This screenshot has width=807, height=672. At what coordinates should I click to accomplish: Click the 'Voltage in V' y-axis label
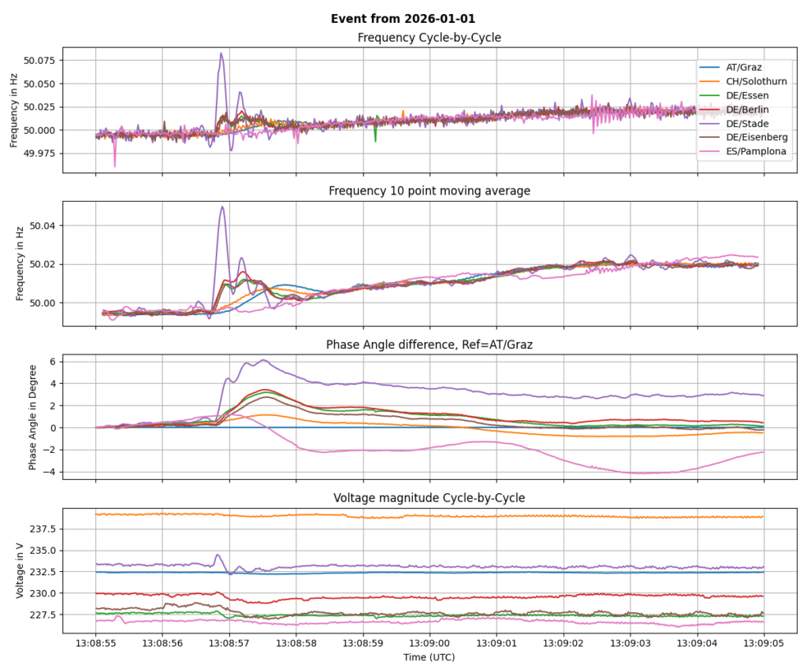(x=20, y=570)
